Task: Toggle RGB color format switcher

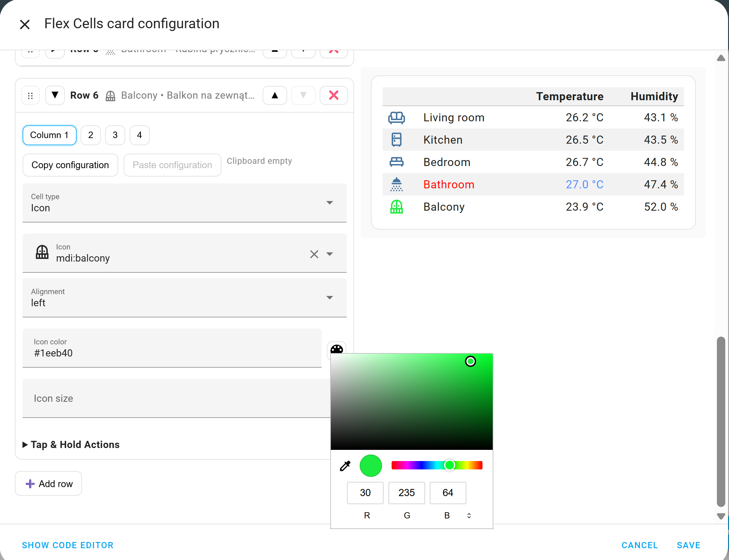Action: [469, 516]
